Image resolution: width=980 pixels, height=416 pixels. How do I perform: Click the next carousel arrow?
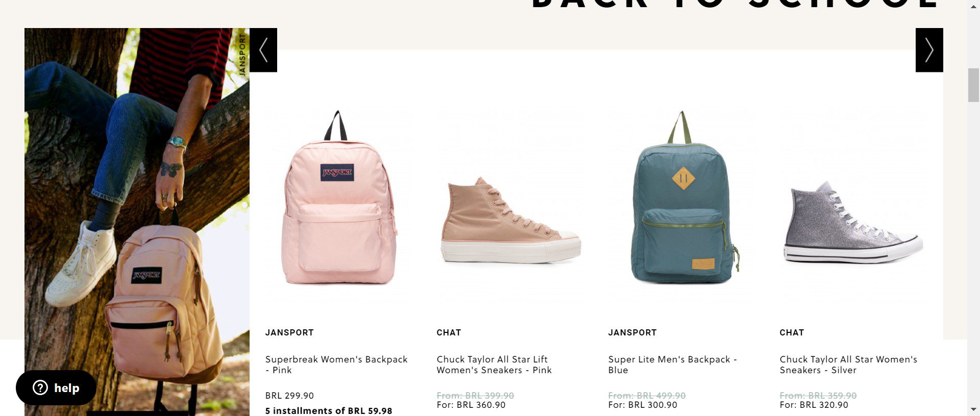point(929,50)
